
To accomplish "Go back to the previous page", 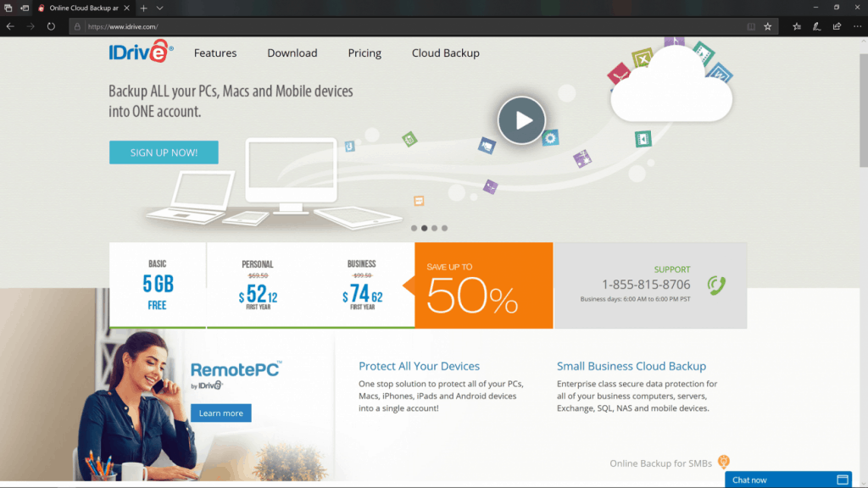I will pyautogui.click(x=10, y=26).
